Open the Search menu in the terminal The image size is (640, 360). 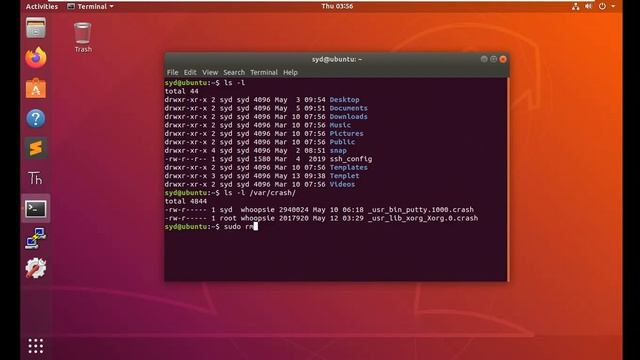coord(234,72)
